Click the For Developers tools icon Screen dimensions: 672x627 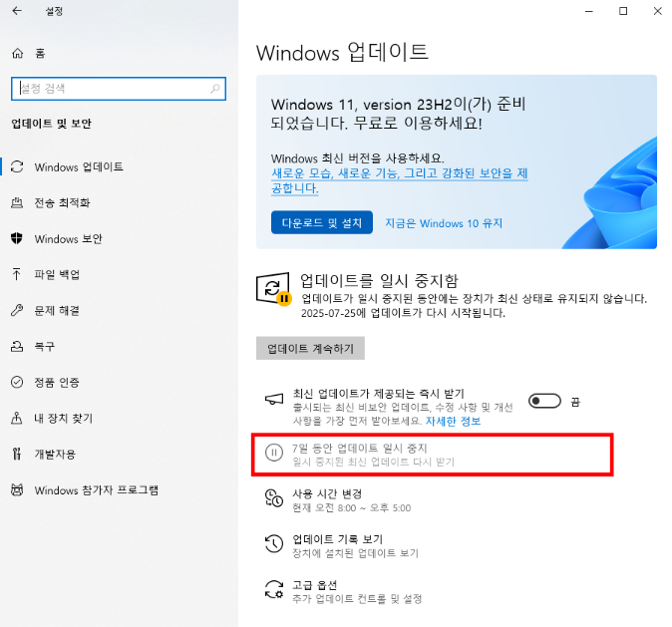click(17, 454)
